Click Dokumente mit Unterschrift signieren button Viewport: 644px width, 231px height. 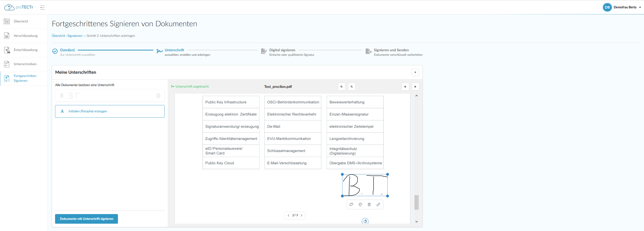[86, 219]
